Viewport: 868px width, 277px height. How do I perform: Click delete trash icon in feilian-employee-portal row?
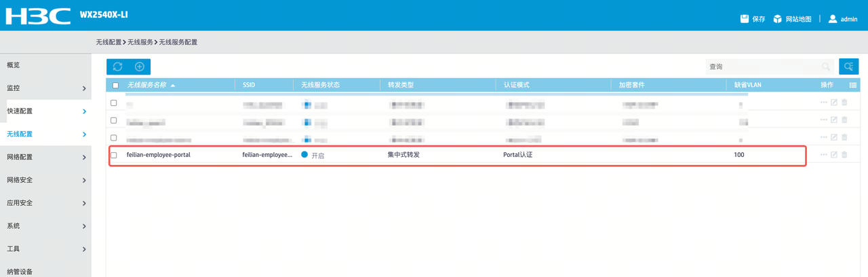pos(844,155)
